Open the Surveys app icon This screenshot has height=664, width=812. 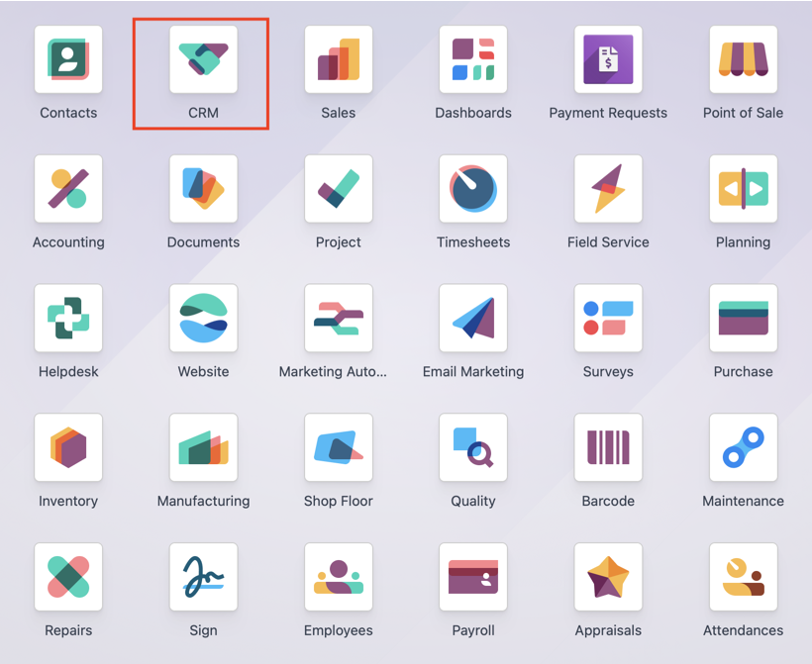pyautogui.click(x=608, y=319)
